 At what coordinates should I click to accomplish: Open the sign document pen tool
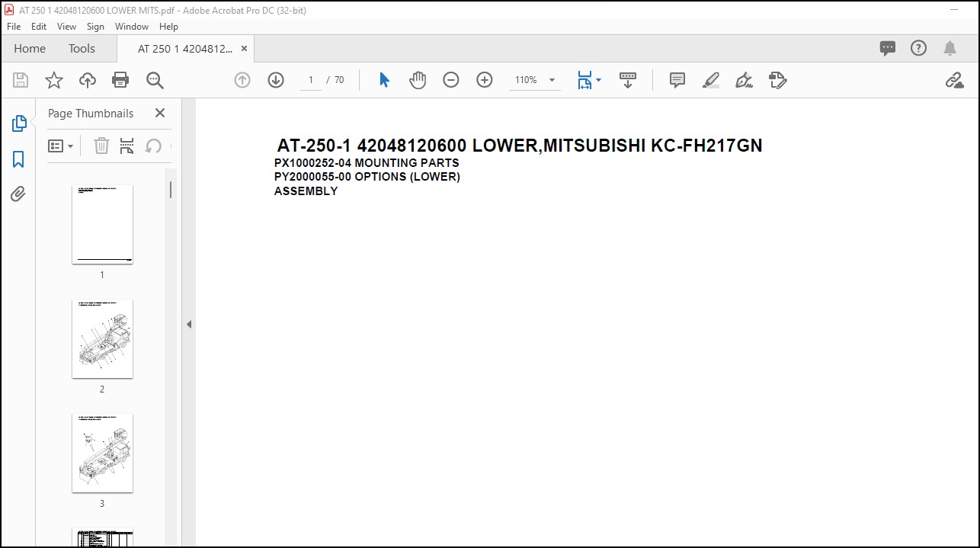pos(744,80)
